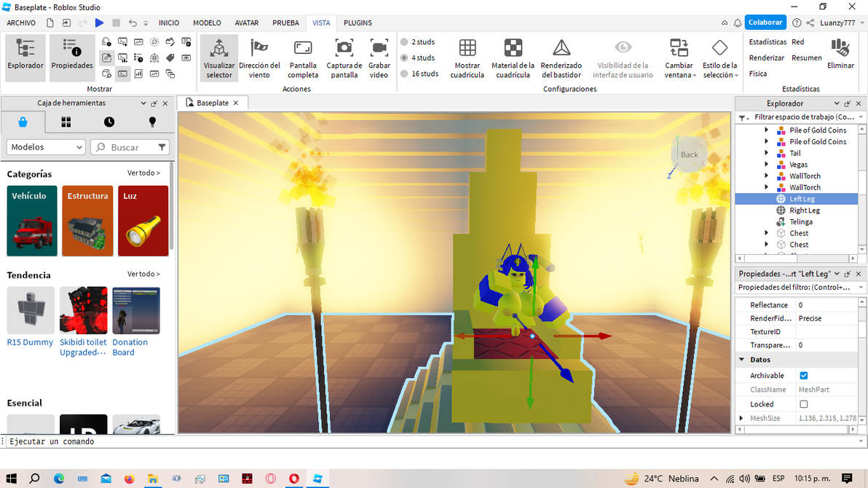Toggle the Visualizar selector tool
868x488 pixels.
[219, 50]
